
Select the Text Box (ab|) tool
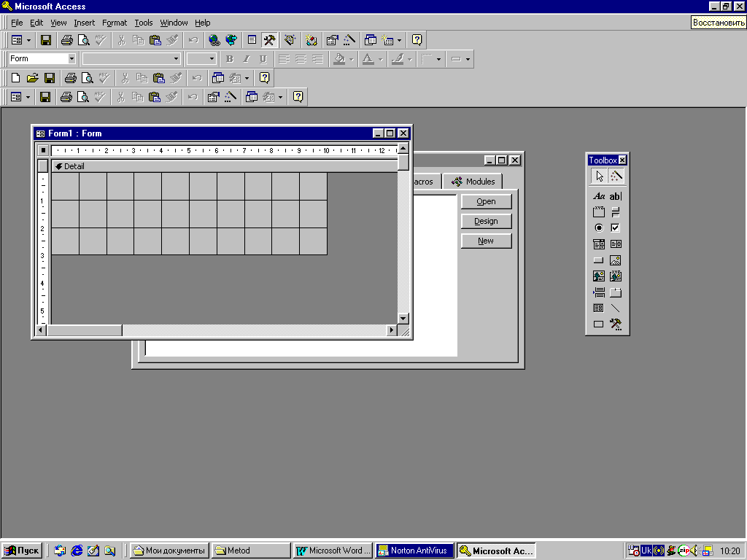(616, 196)
